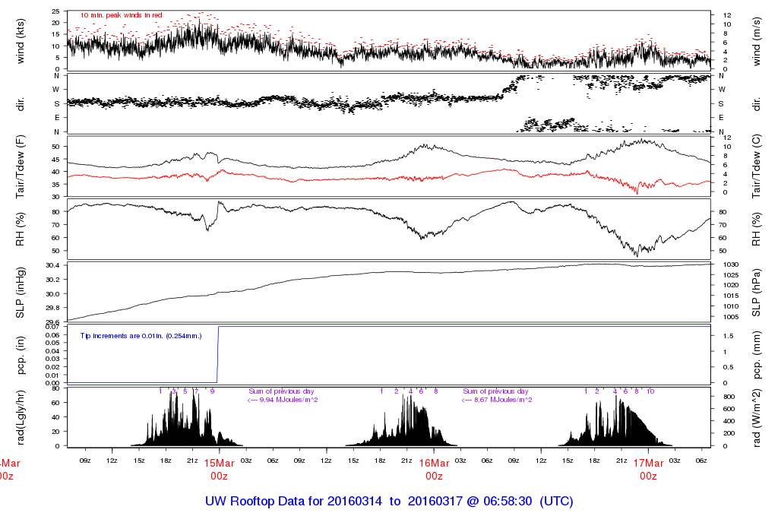Click the 'rad (W/m^2)' axis label
778x532 pixels.
click(x=756, y=418)
